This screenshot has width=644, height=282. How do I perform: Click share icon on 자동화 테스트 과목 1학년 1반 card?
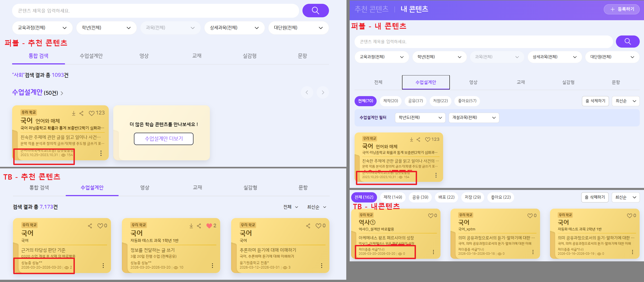[199, 226]
